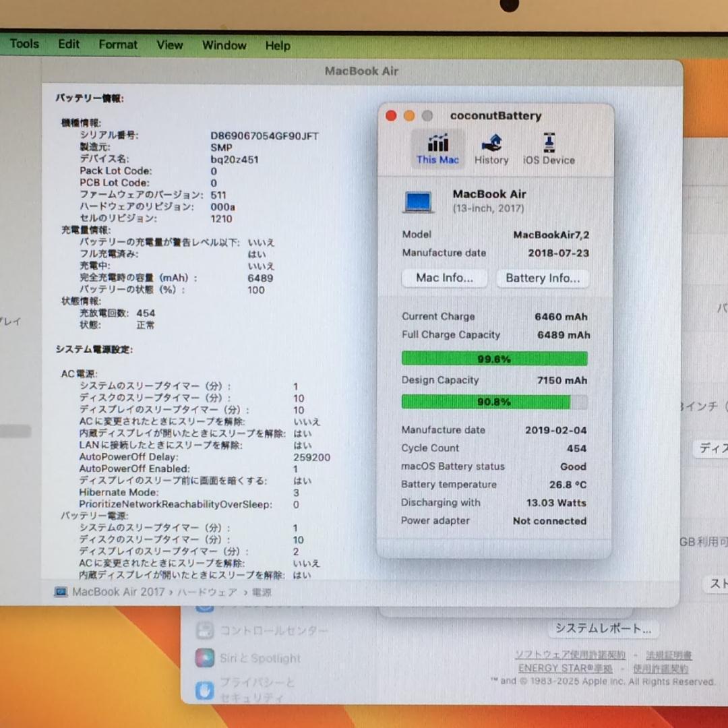The height and width of the screenshot is (728, 728).
Task: Click ハードウェア in the path bar
Action: [x=207, y=593]
